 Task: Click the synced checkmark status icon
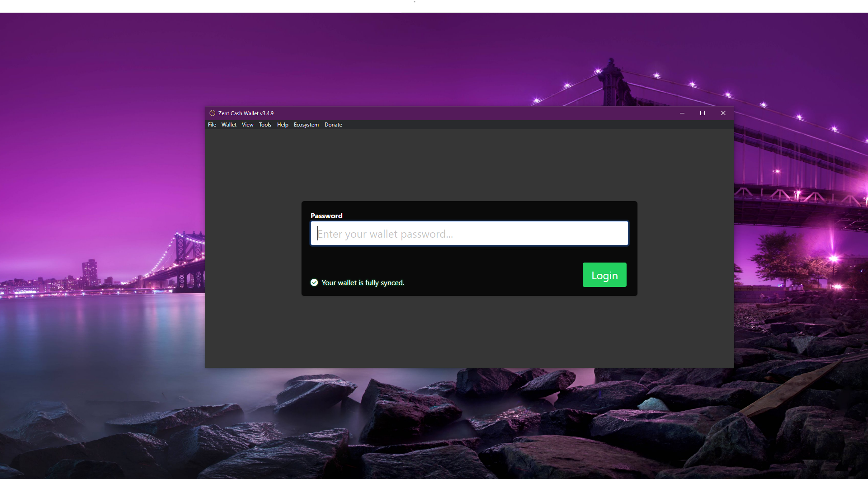tap(314, 282)
